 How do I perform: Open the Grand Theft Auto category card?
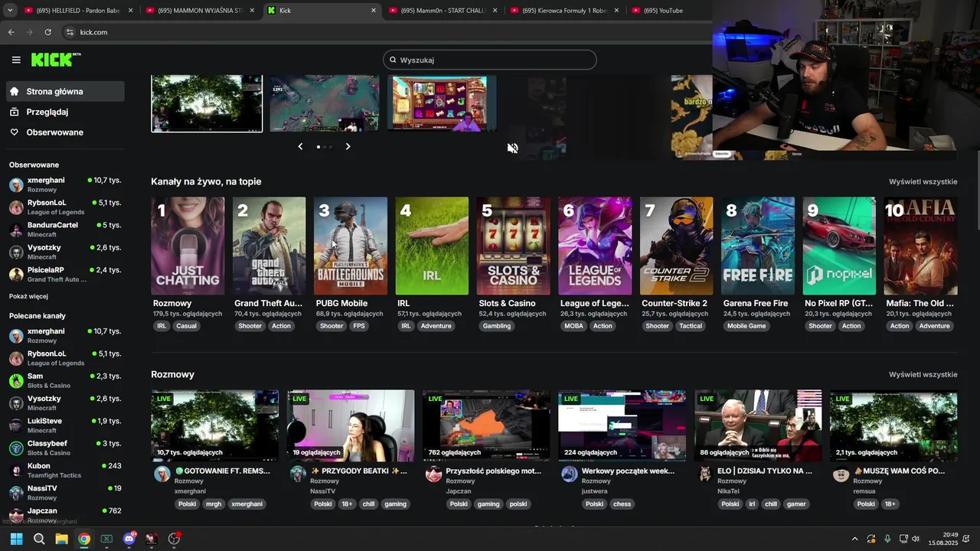point(269,246)
